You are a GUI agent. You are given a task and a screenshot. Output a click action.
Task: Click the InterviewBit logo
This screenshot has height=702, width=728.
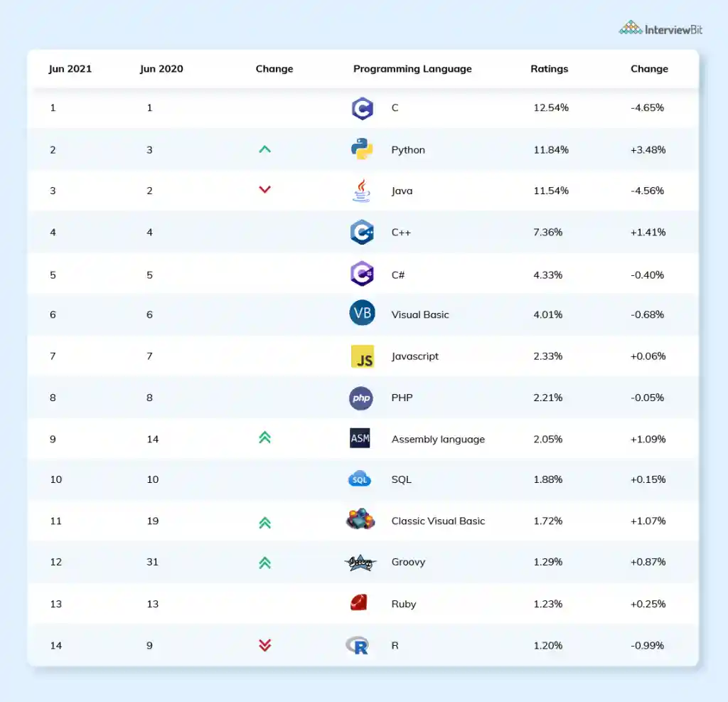click(660, 28)
